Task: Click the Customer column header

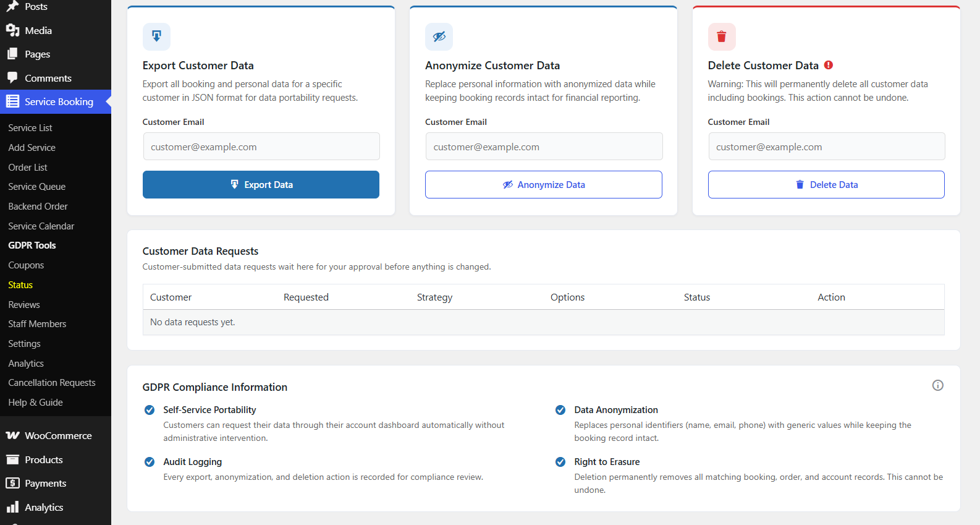Action: click(171, 297)
